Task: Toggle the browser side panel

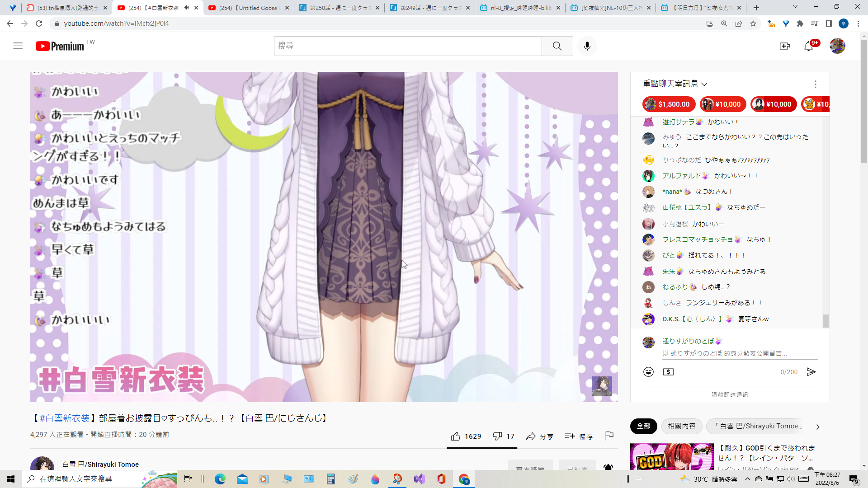Action: pos(829,23)
